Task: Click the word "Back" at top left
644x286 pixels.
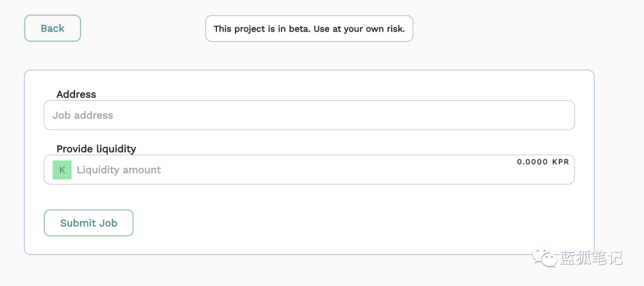Action: pyautogui.click(x=52, y=28)
